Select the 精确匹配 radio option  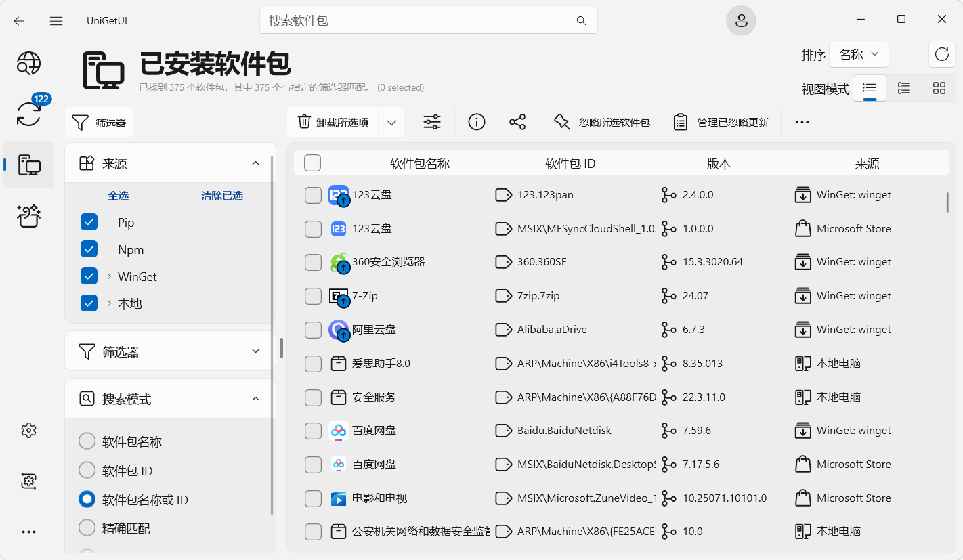pyautogui.click(x=87, y=527)
